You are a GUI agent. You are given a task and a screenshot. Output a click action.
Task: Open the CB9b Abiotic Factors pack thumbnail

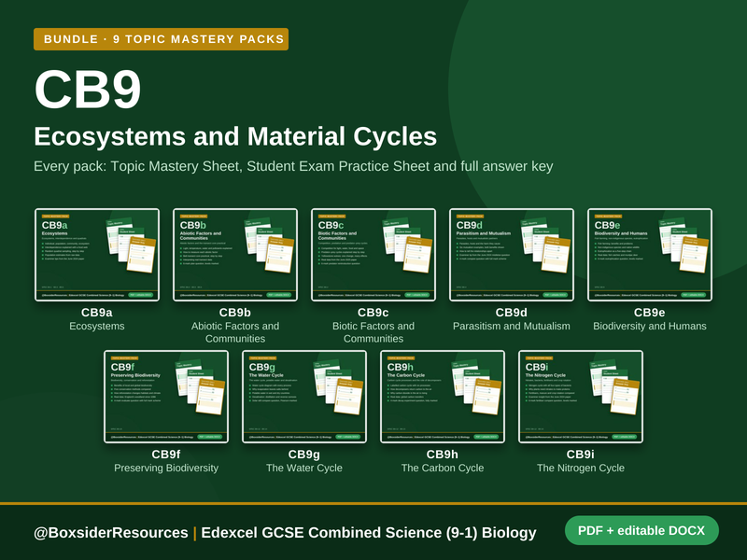click(235, 255)
